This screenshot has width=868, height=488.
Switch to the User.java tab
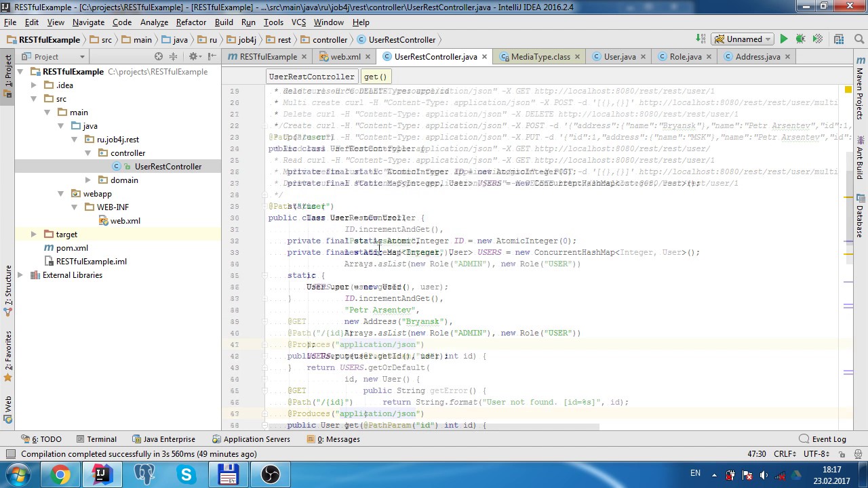(619, 57)
